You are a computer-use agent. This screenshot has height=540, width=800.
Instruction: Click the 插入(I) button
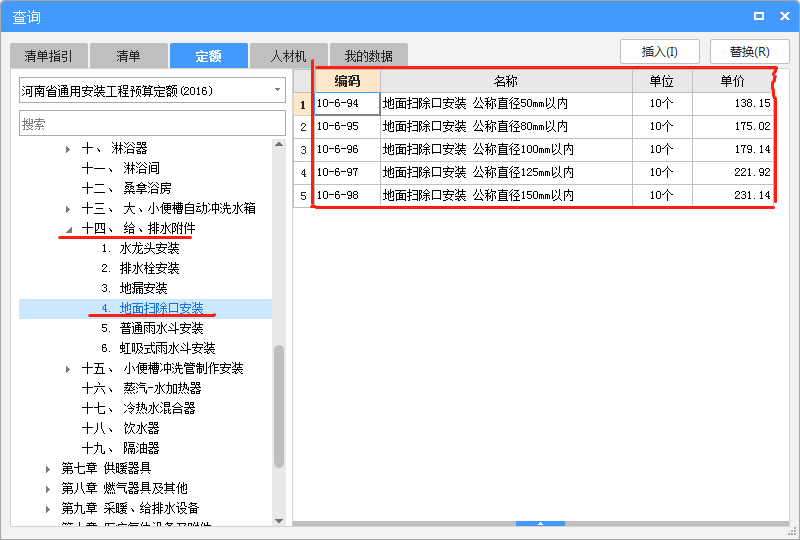660,52
